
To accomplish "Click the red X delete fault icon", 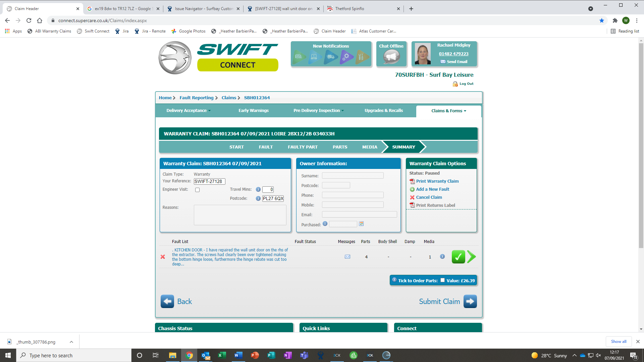I will [x=163, y=257].
